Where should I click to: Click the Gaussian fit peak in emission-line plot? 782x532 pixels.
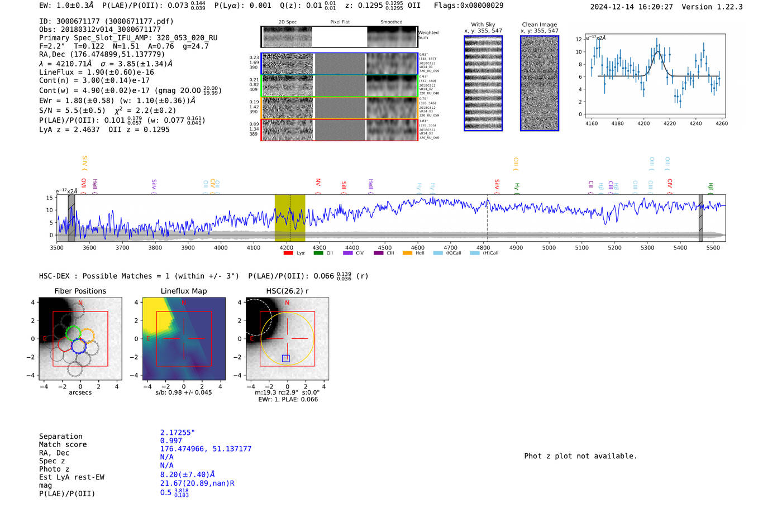(x=657, y=52)
